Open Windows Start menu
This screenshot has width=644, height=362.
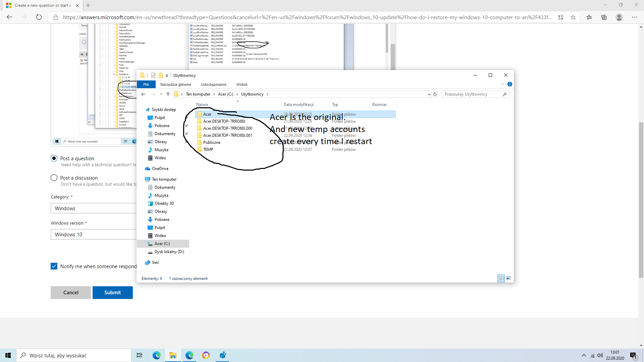[8, 355]
